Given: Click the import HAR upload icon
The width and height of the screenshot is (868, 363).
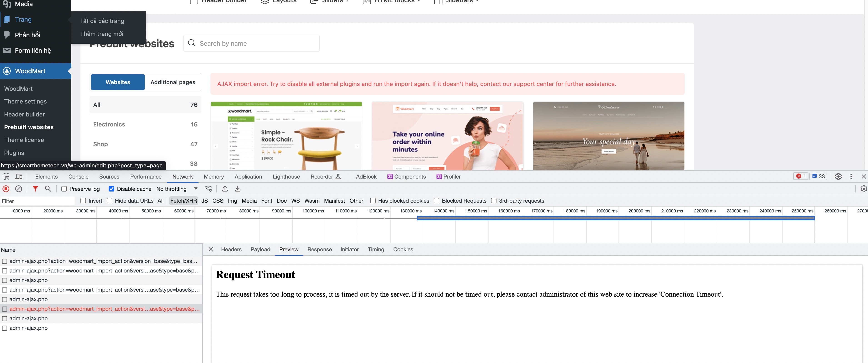Looking at the screenshot, I should (x=225, y=189).
